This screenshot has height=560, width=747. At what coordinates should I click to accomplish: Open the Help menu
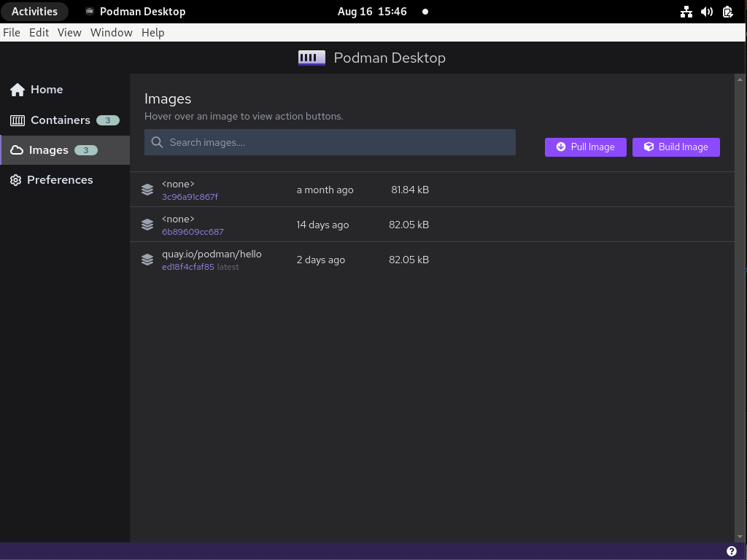153,32
